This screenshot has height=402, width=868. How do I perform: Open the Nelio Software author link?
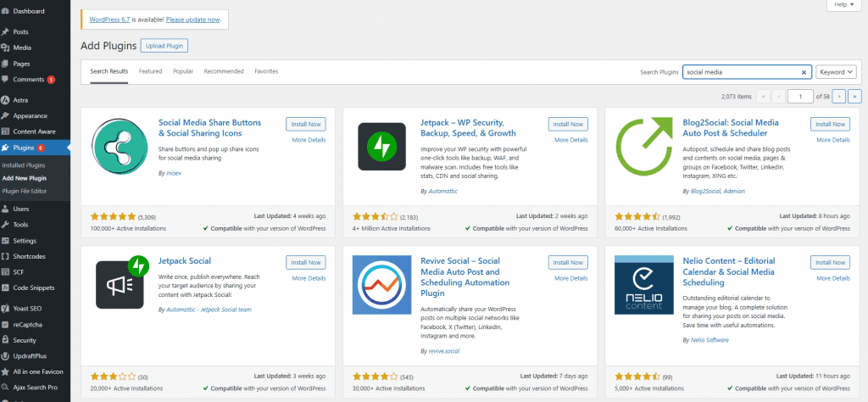pos(709,340)
